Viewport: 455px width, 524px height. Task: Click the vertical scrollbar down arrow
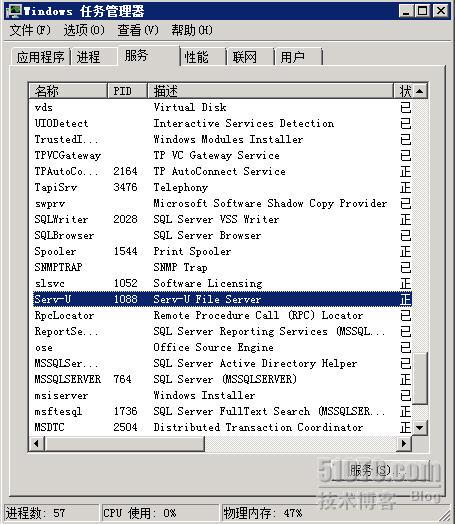(420, 427)
